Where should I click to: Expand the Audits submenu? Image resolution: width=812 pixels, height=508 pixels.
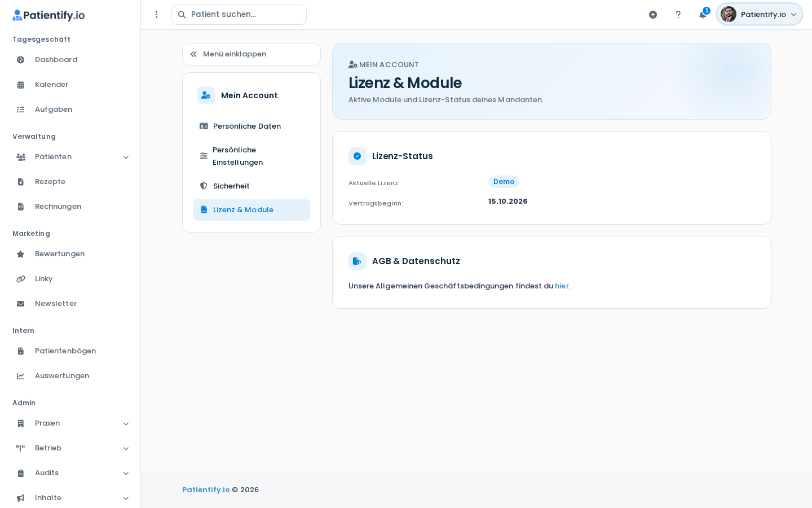126,474
